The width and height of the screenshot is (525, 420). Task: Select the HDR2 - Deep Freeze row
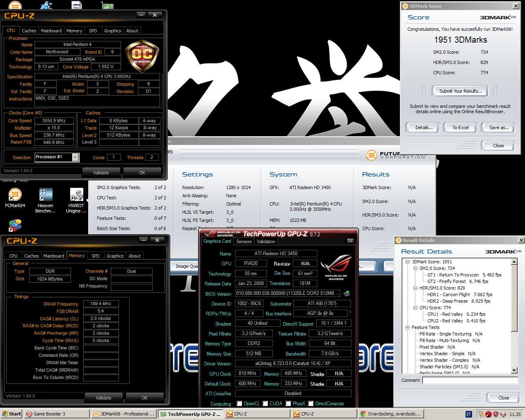[459, 301]
